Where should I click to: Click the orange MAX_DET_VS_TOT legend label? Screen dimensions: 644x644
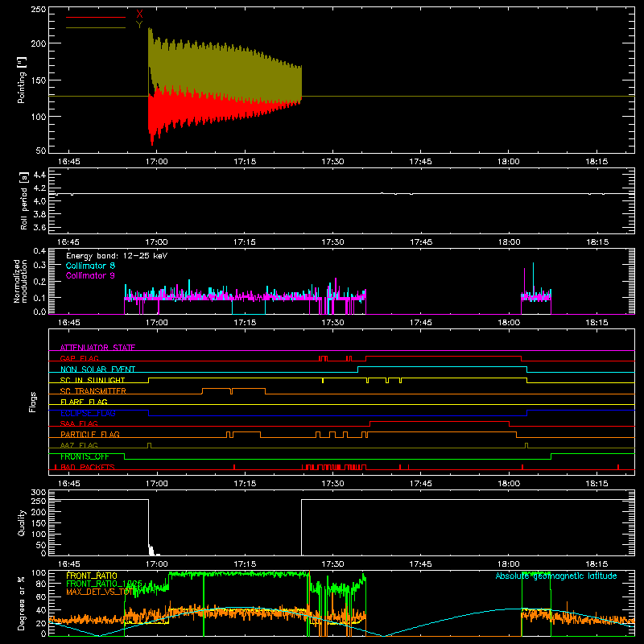[99, 592]
